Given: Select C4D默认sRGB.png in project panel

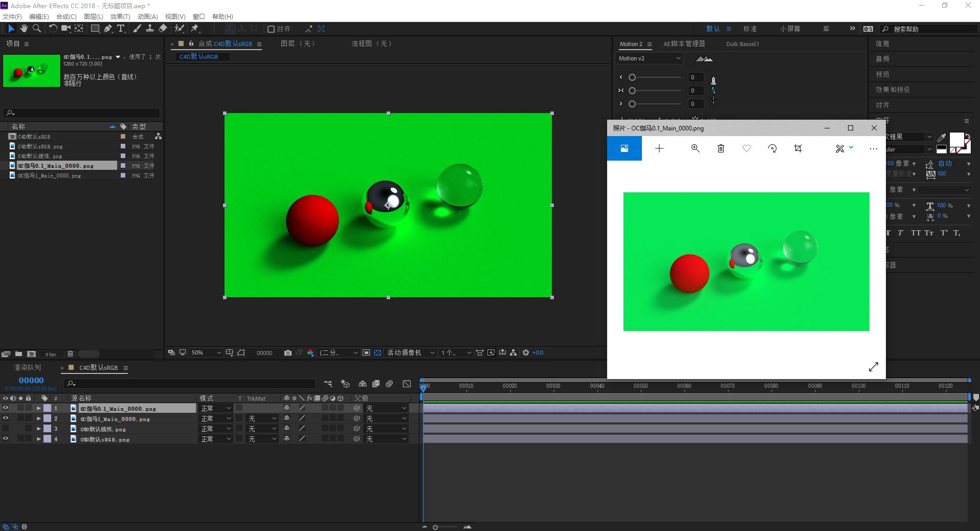Looking at the screenshot, I should (x=40, y=146).
